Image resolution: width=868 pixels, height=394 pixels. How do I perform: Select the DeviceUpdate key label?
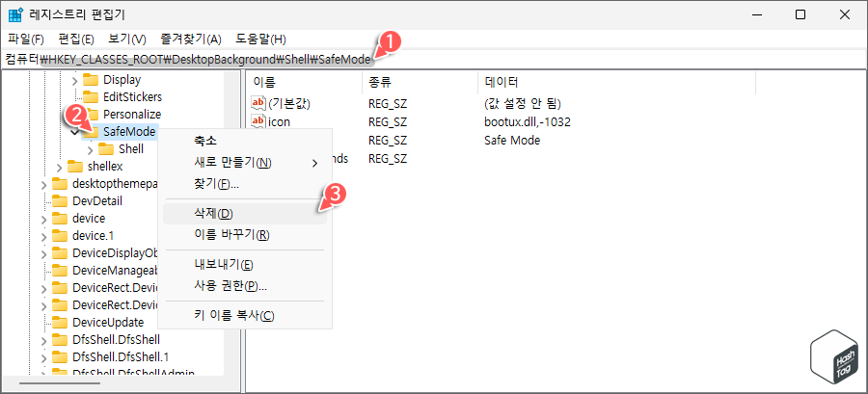click(x=108, y=322)
